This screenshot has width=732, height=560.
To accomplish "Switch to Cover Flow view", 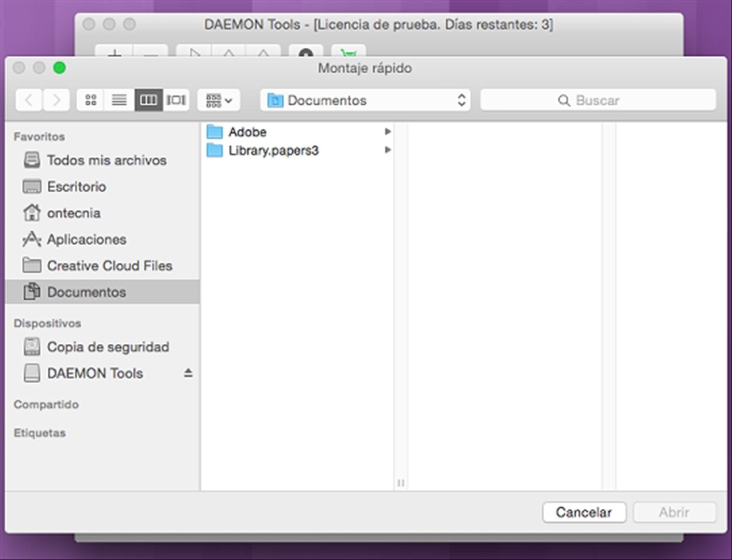I will click(176, 100).
